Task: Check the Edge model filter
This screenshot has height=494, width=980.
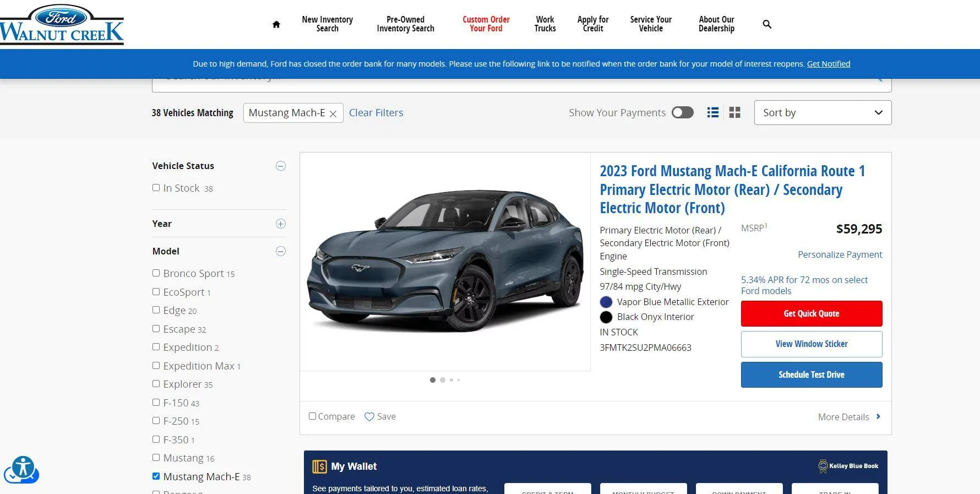Action: point(156,310)
